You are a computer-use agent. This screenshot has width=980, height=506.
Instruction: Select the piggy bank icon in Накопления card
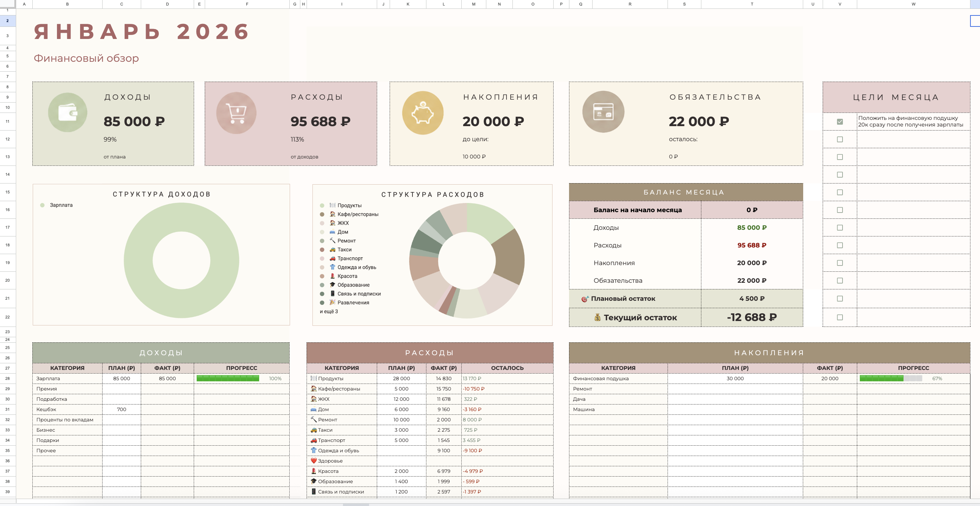coord(423,113)
